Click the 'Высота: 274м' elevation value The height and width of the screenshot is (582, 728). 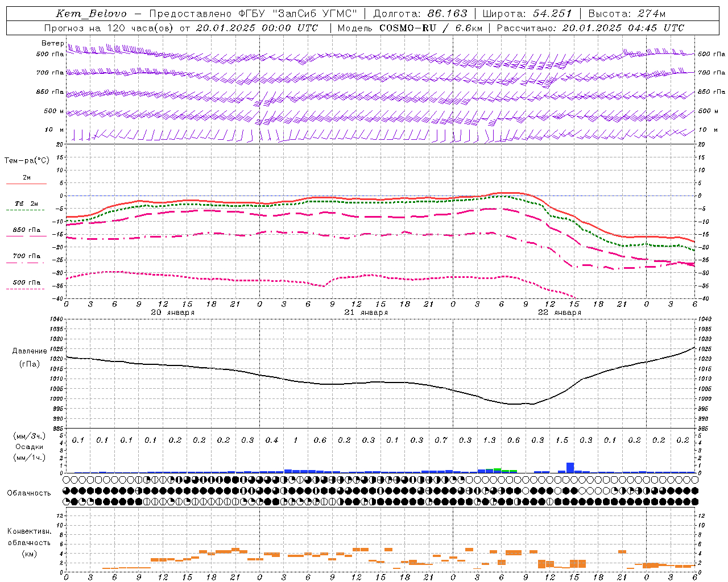pos(627,14)
